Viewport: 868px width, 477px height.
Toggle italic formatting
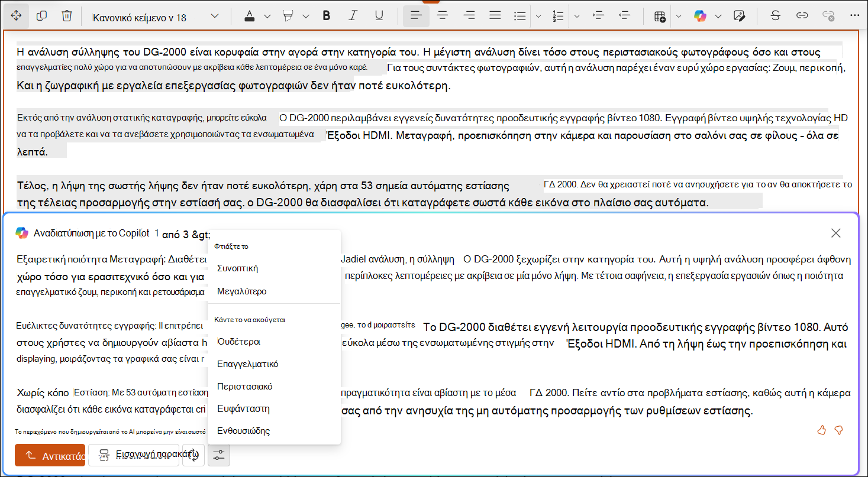click(353, 16)
